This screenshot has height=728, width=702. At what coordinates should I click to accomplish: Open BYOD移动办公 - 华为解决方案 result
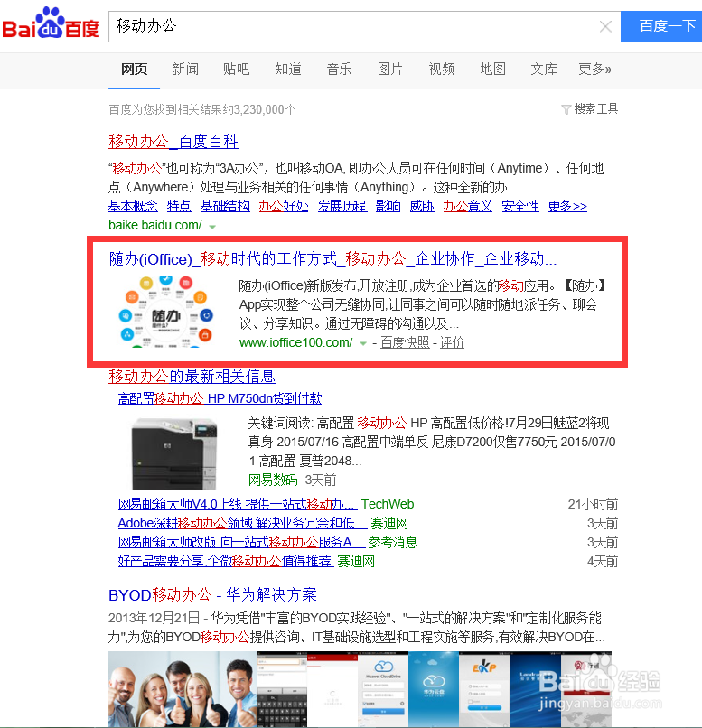coord(212,594)
